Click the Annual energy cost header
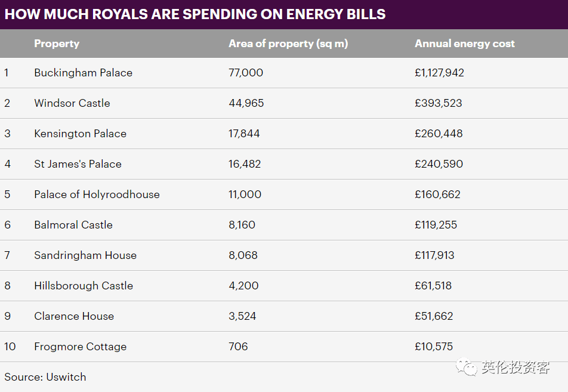Image resolution: width=568 pixels, height=392 pixels. [x=465, y=44]
